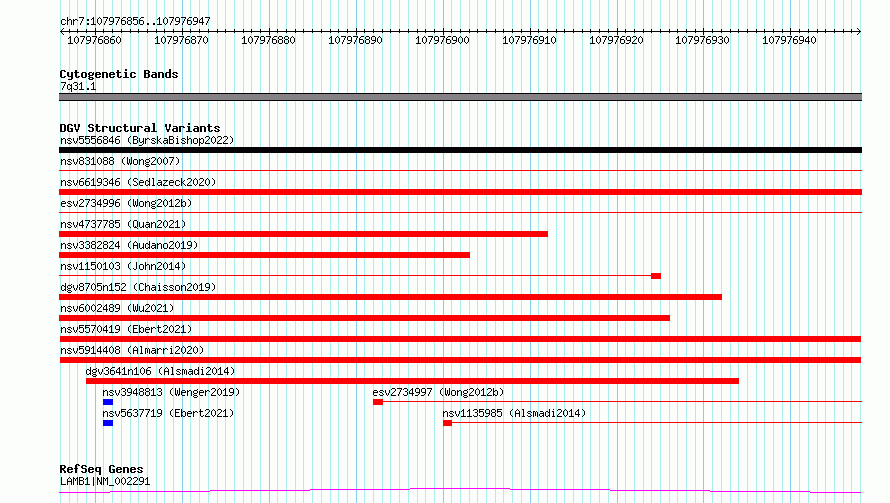Click the DGV Structural Variants track title
The image size is (890, 503).
tap(140, 128)
